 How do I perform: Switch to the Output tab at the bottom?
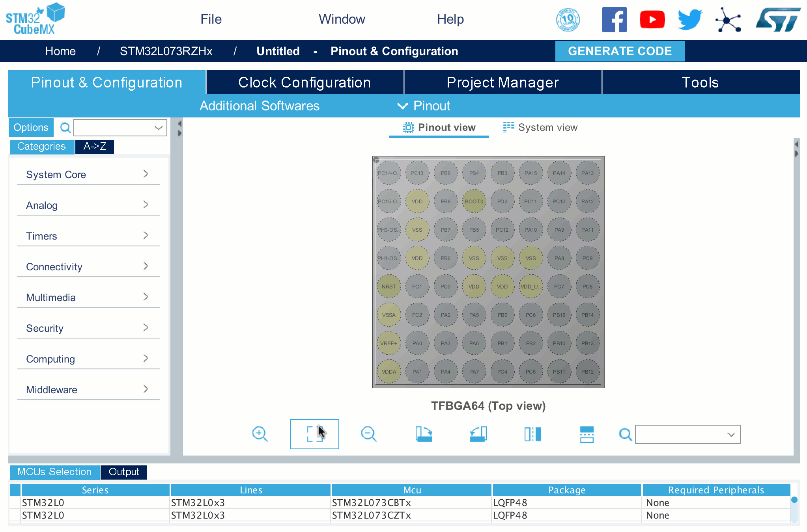(x=123, y=472)
